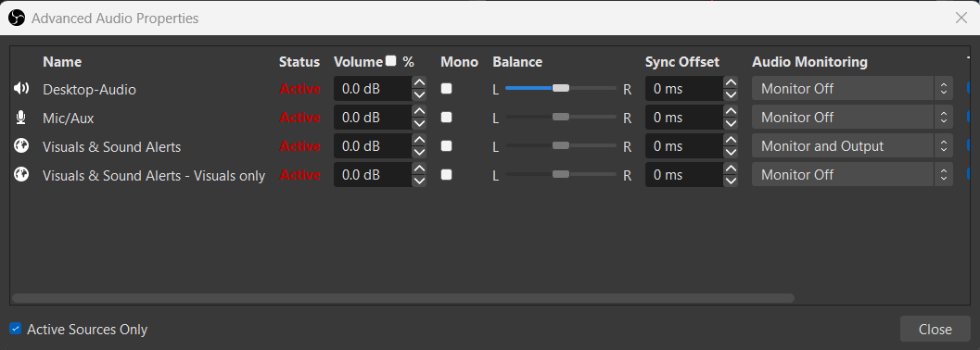The height and width of the screenshot is (350, 980).
Task: Uncheck Active Sources Only
Action: (x=16, y=328)
